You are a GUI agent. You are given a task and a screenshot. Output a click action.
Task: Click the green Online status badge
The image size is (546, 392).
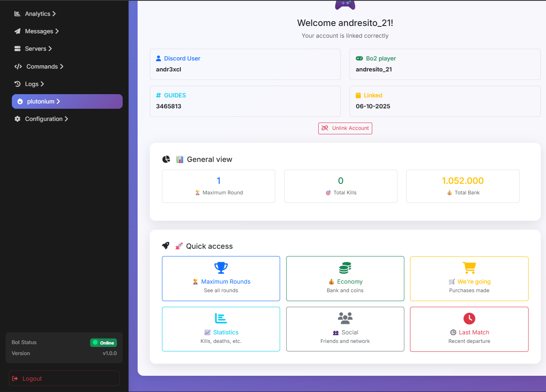click(104, 343)
